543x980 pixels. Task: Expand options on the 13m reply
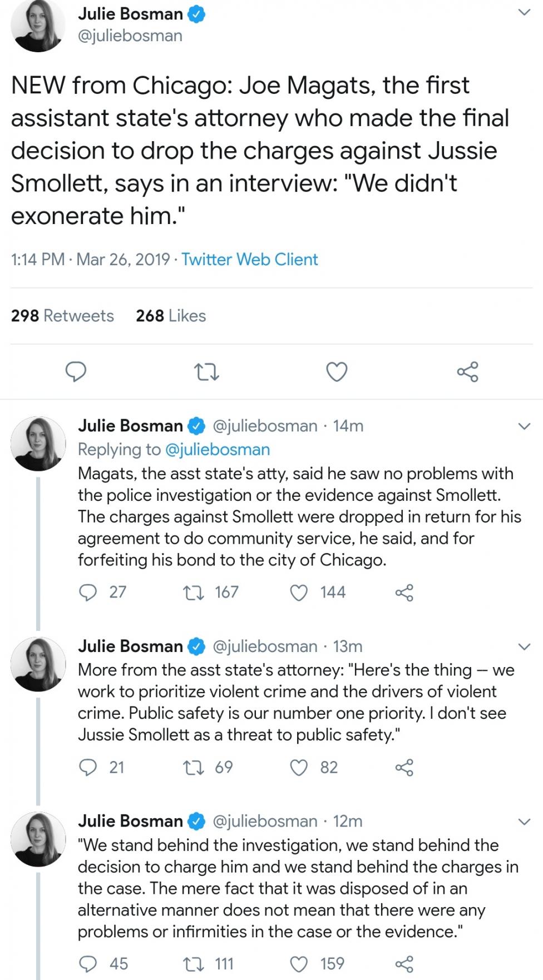click(x=524, y=646)
